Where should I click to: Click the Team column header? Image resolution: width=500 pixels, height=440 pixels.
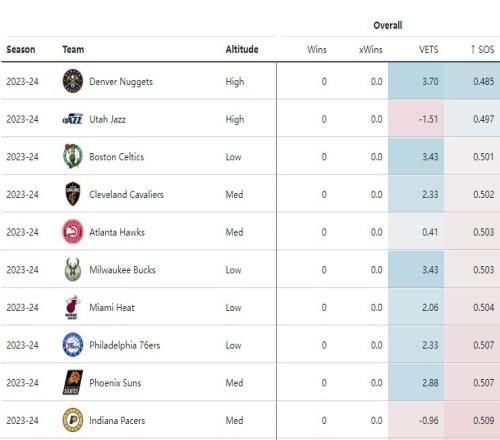73,49
